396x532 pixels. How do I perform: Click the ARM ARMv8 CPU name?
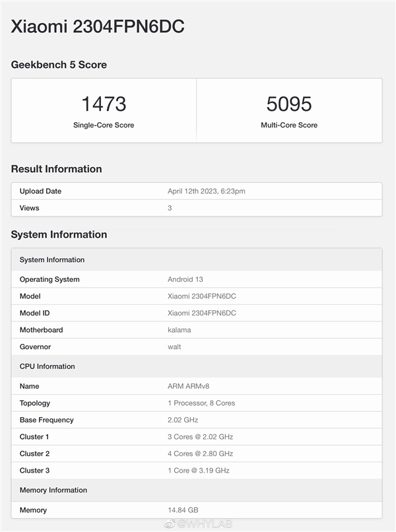(x=189, y=386)
